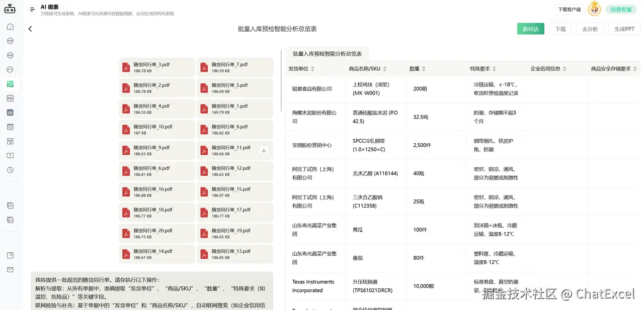Open file 随货同行单_14.pdf
Image resolution: width=644 pixels, height=310 pixels.
tap(157, 254)
